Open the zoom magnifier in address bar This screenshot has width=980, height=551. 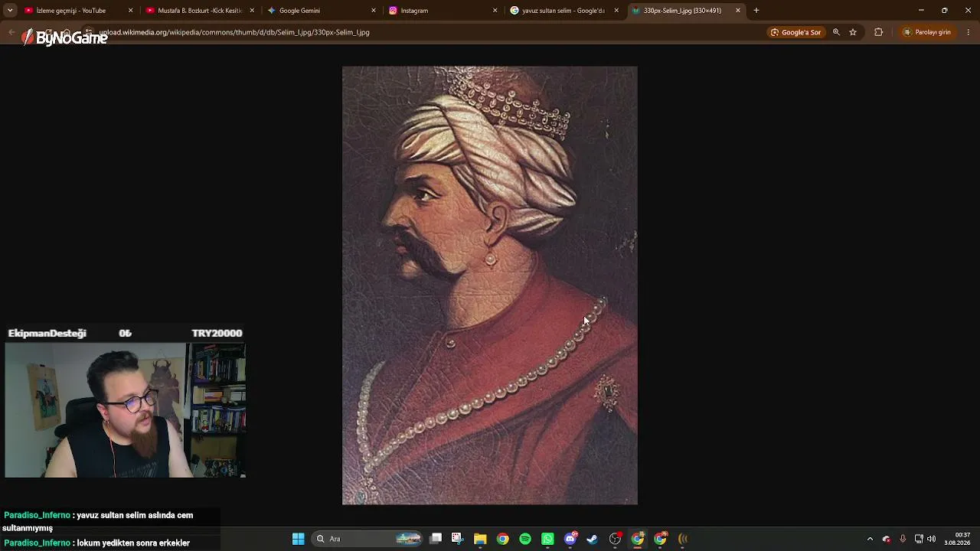[x=836, y=32]
